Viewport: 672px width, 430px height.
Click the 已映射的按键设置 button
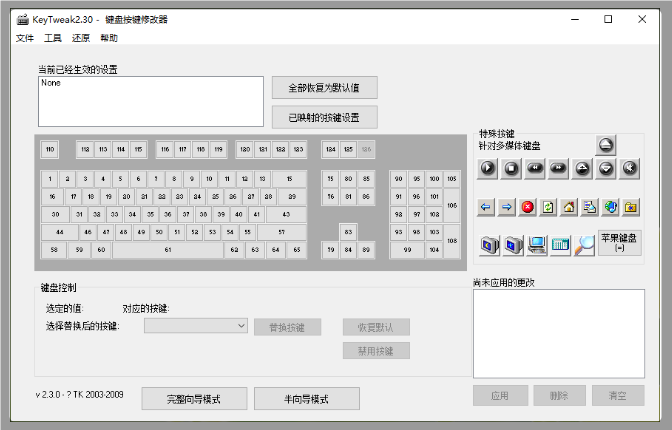coord(324,117)
